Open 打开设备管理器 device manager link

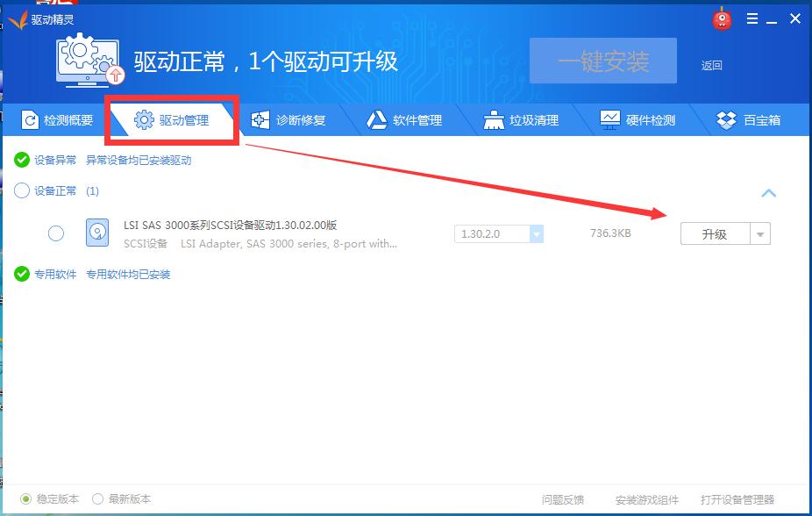tap(737, 498)
